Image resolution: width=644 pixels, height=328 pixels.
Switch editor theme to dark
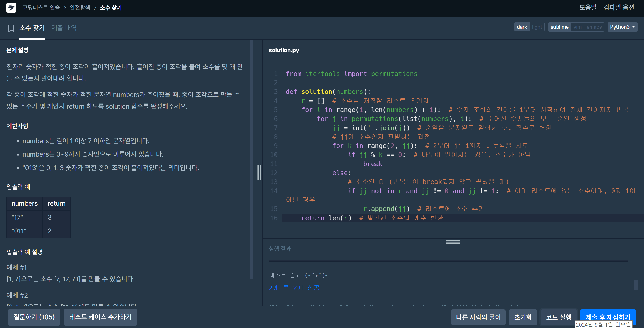[521, 27]
